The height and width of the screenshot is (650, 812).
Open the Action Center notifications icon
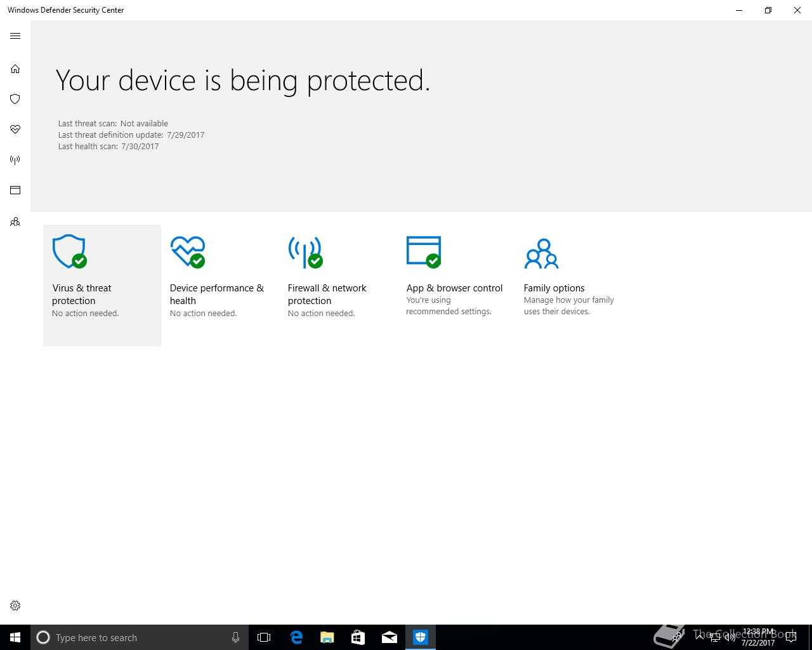(791, 637)
